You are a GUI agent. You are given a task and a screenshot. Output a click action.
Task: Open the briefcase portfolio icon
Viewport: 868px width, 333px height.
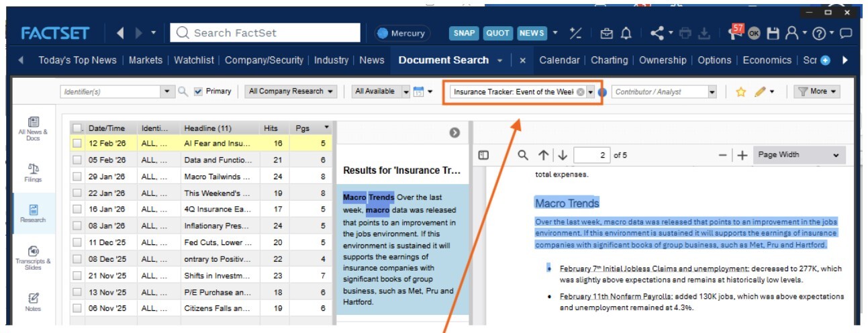pyautogui.click(x=607, y=33)
